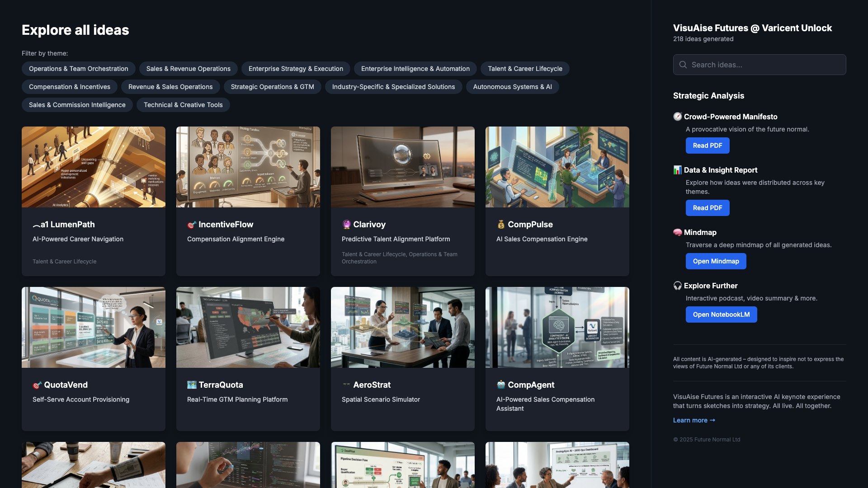Click 'Real-Time GTM Planning Platform' subtitle

(x=237, y=399)
